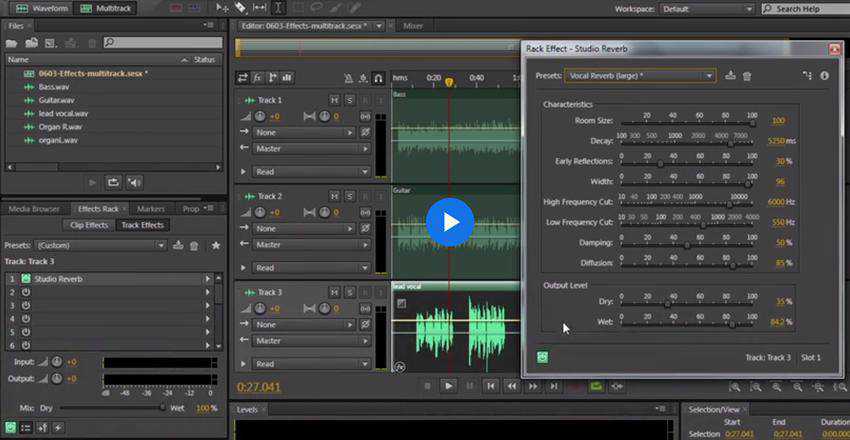Save reverb preset icon in Studio Reverb

(730, 75)
